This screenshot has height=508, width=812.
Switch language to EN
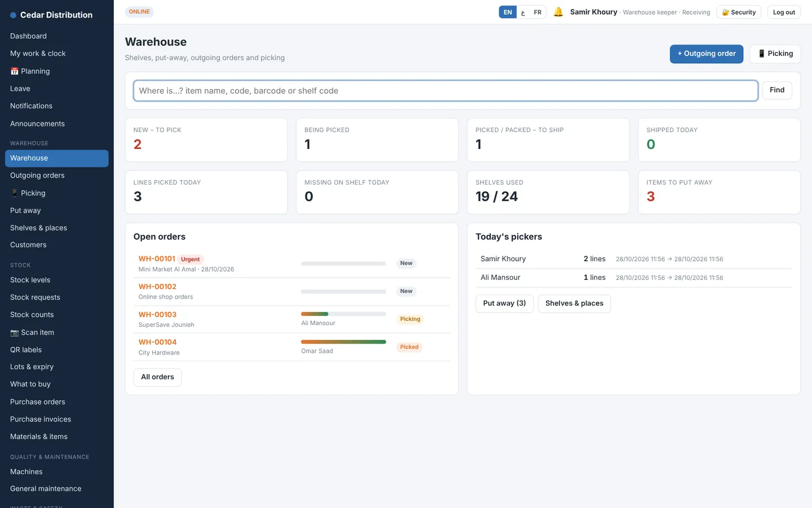coord(507,12)
